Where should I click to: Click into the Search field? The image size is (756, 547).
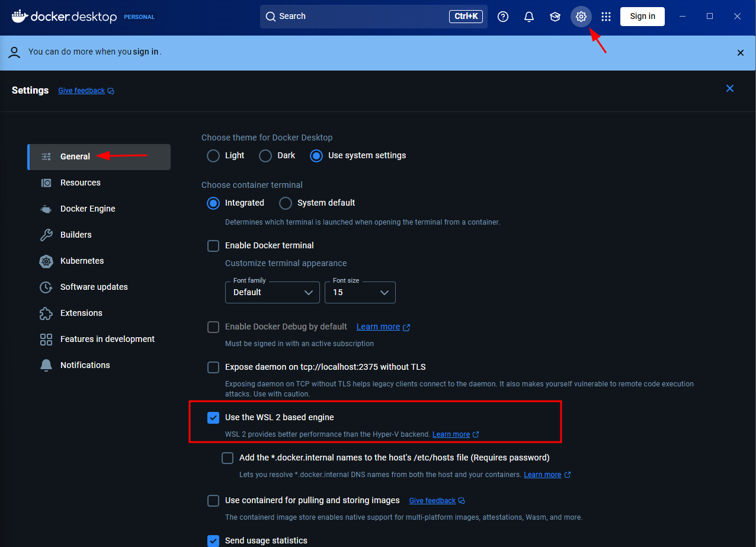coord(355,17)
